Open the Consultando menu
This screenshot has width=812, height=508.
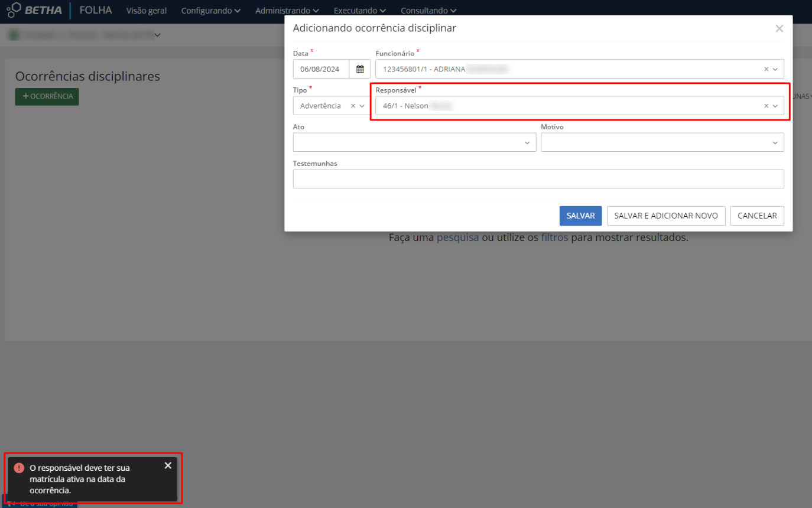pos(428,11)
